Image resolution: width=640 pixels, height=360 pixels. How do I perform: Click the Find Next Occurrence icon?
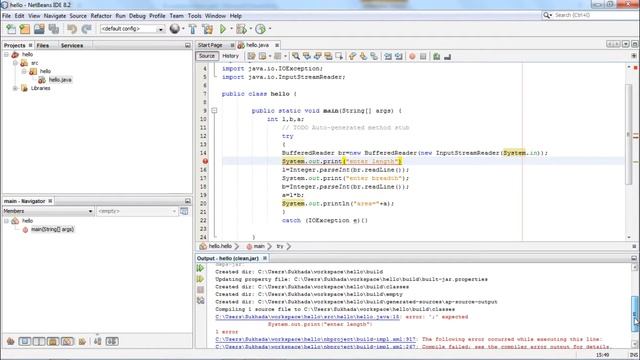[317, 56]
